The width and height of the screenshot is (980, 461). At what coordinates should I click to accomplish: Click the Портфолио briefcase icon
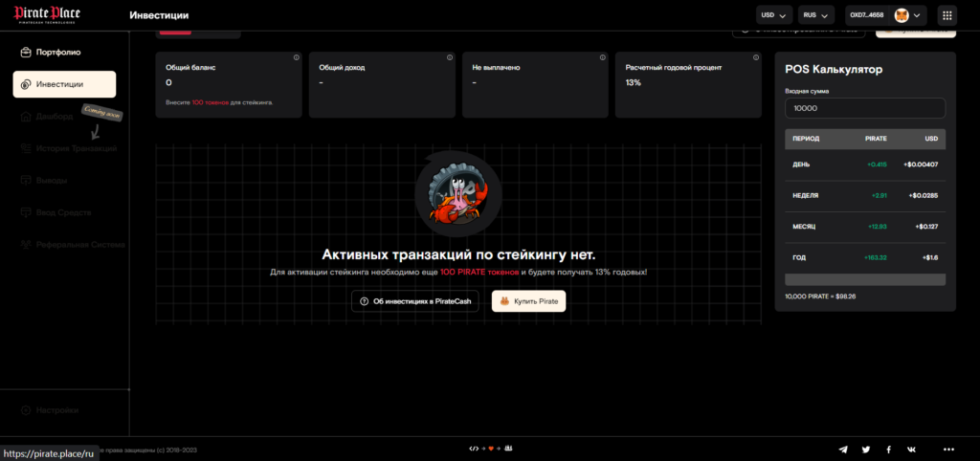[26, 52]
